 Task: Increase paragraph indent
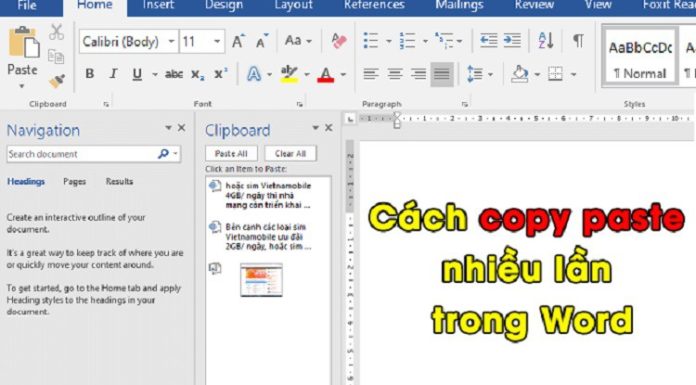tap(512, 41)
